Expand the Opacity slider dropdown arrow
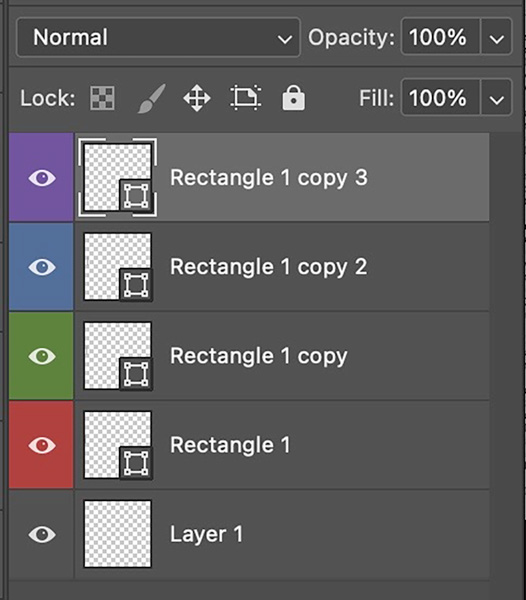 496,38
